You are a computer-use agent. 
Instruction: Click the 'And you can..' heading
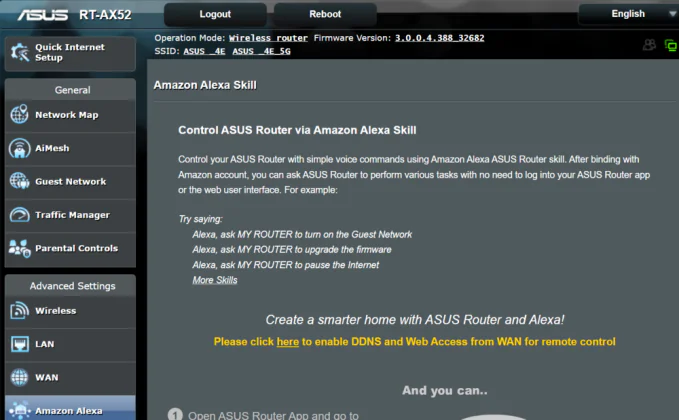click(x=445, y=391)
